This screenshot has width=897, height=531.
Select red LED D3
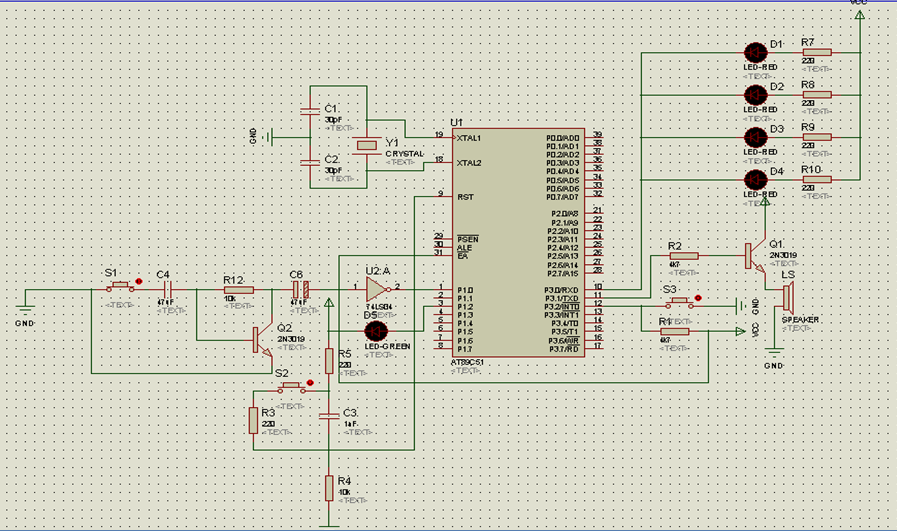[756, 137]
